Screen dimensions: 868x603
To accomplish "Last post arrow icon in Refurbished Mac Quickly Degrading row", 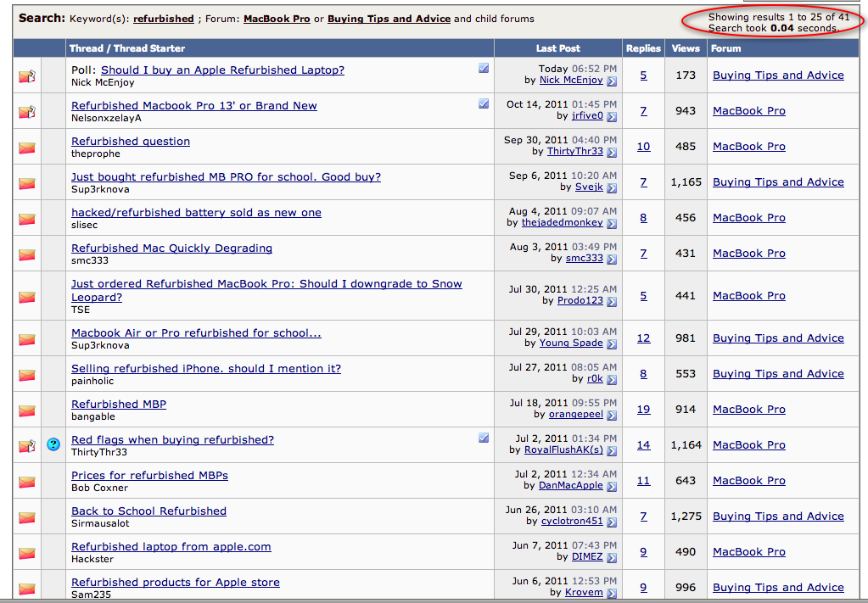I will click(612, 259).
